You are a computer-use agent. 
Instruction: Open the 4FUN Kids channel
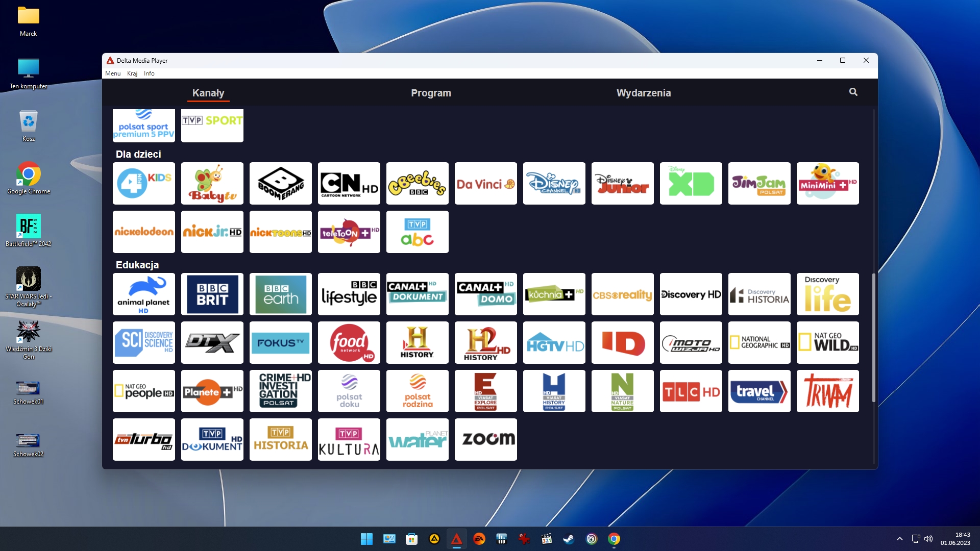click(144, 184)
